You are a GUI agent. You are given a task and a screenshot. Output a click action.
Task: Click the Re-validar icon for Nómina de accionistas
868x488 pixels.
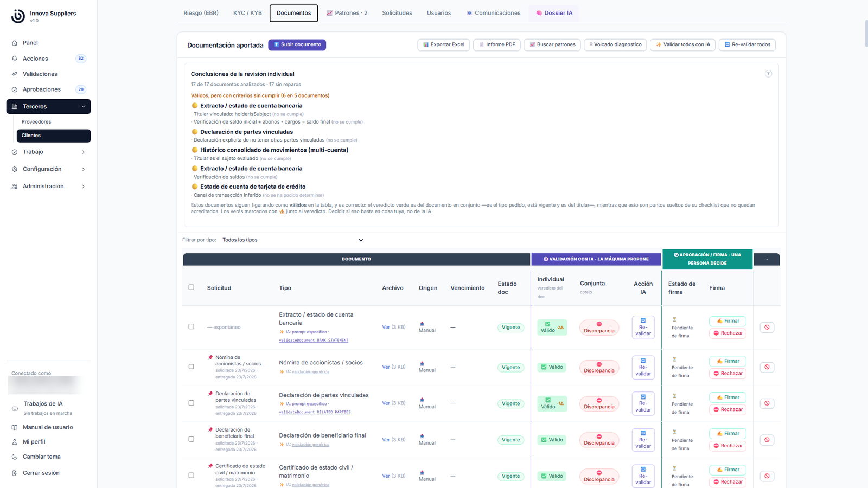click(x=643, y=367)
